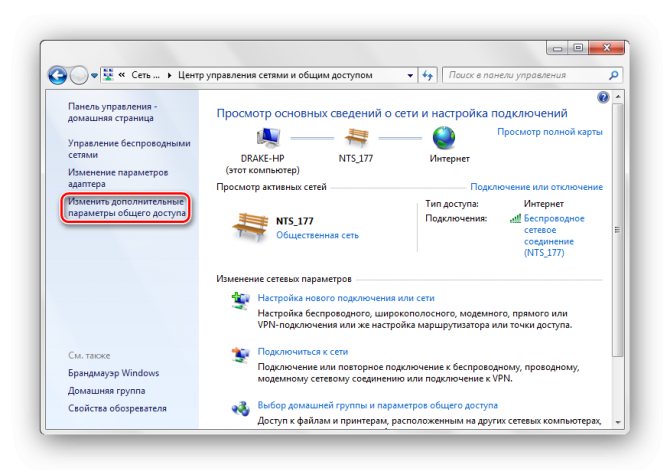Image resolution: width=670 pixels, height=475 pixels.
Task: Click the network icon in address bar
Action: pyautogui.click(x=108, y=75)
